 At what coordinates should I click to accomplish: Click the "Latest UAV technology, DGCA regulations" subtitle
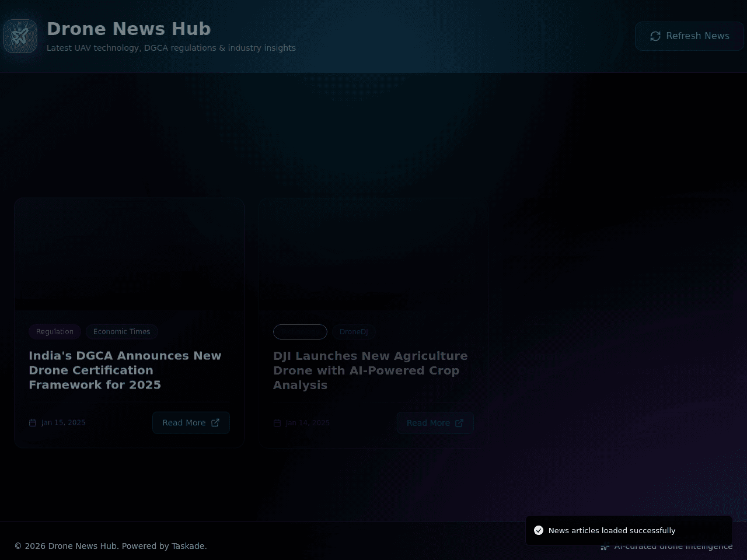[x=171, y=48]
